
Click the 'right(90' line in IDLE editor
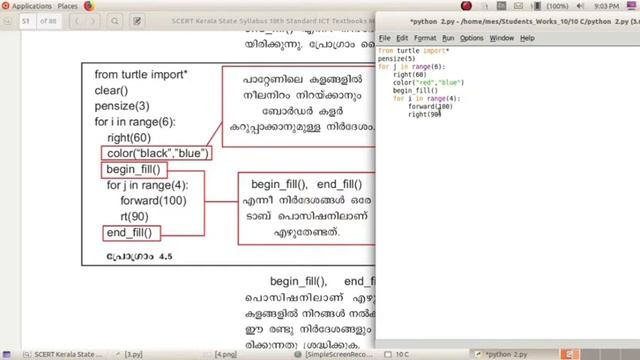point(424,114)
